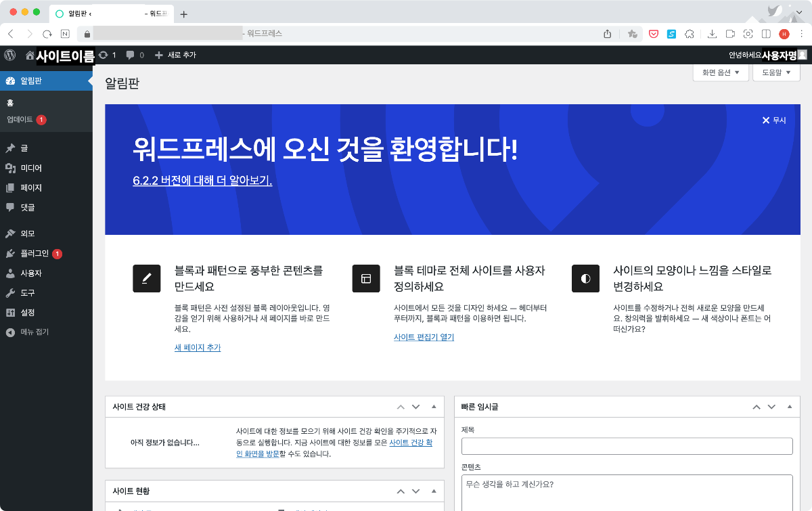Image resolution: width=812 pixels, height=511 pixels.
Task: Click the Notion extension icon near reload
Action: (65, 33)
